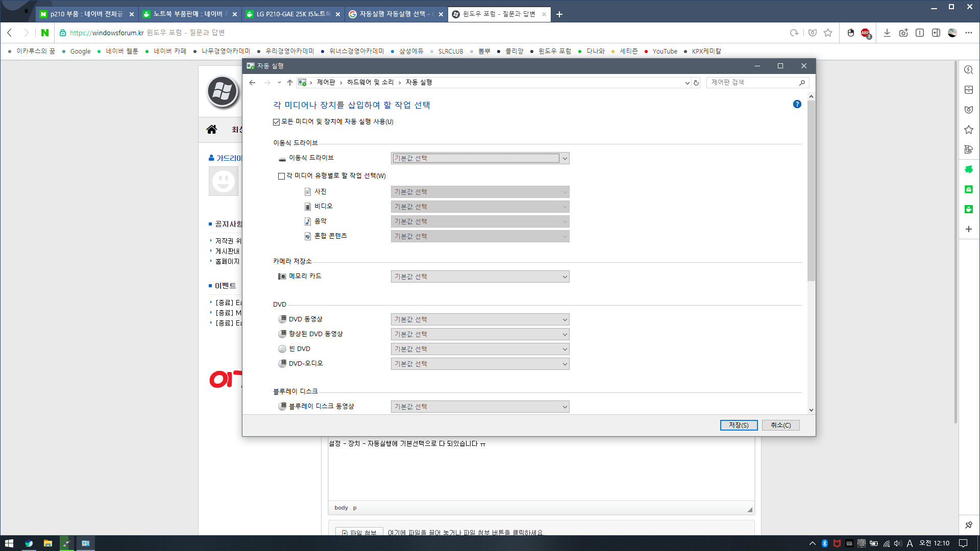Click the control panel search field
Screen dimensions: 980x551
tap(757, 83)
